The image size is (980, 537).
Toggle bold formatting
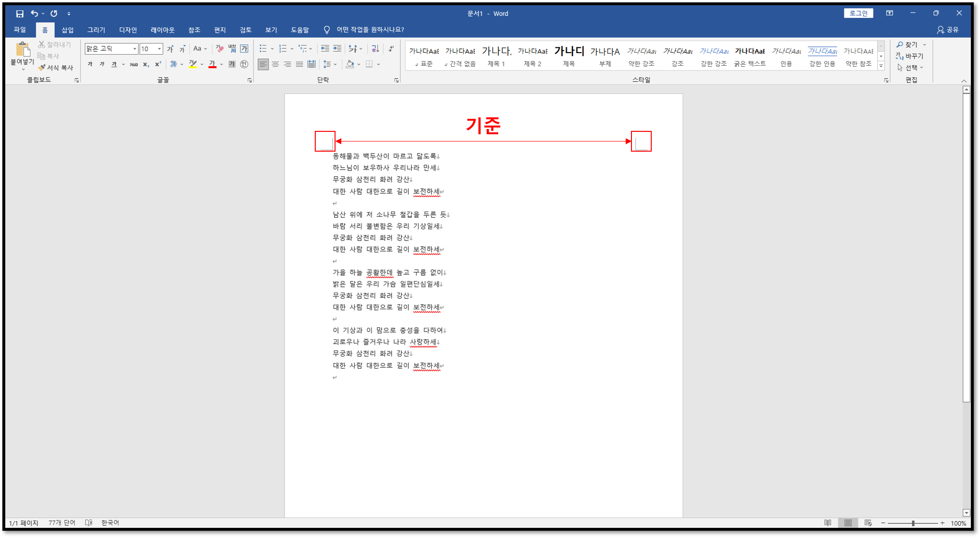(90, 64)
